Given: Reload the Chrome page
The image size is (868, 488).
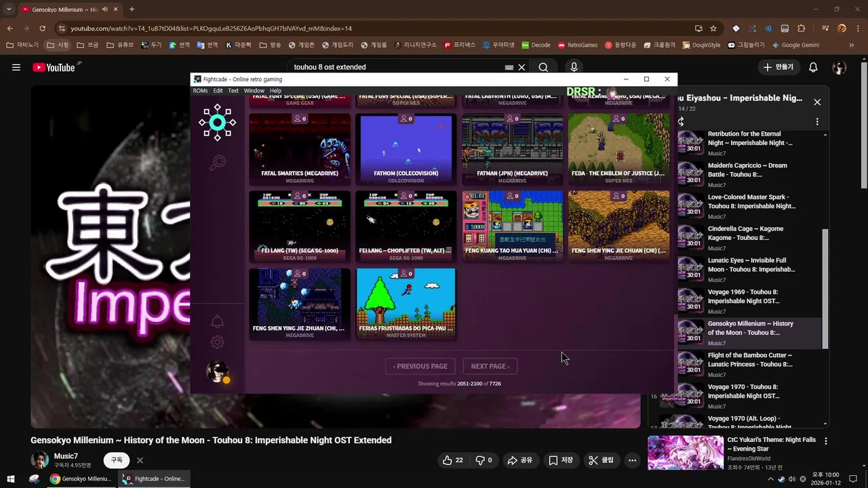Looking at the screenshot, I should (x=42, y=28).
